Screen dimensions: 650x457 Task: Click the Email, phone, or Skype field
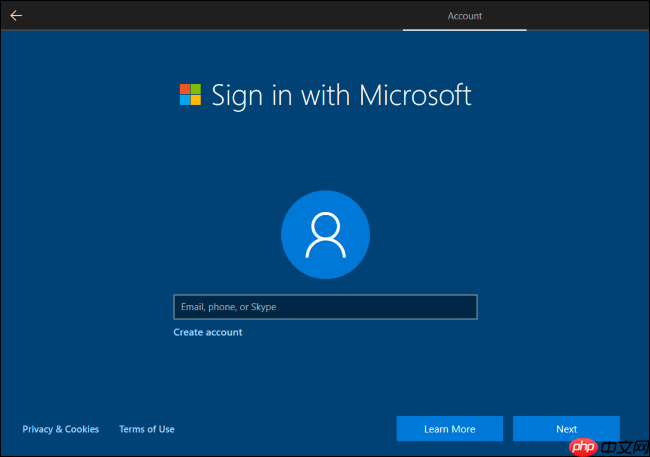[325, 307]
